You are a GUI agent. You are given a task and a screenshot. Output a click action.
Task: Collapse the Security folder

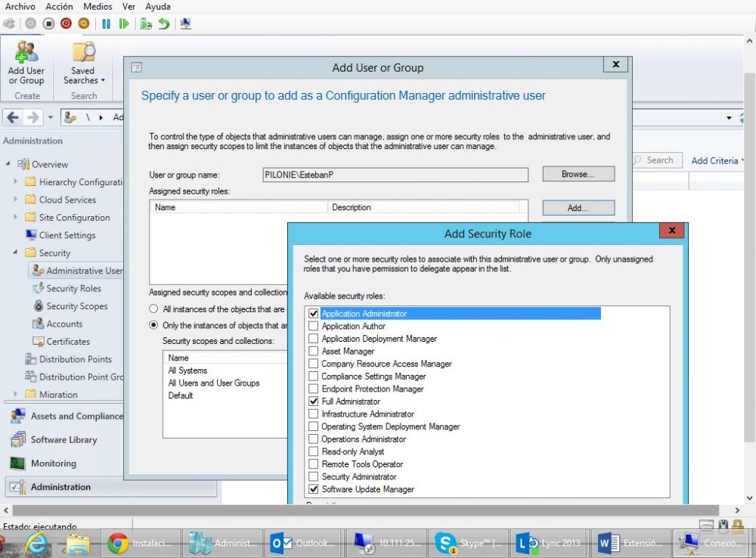(15, 253)
